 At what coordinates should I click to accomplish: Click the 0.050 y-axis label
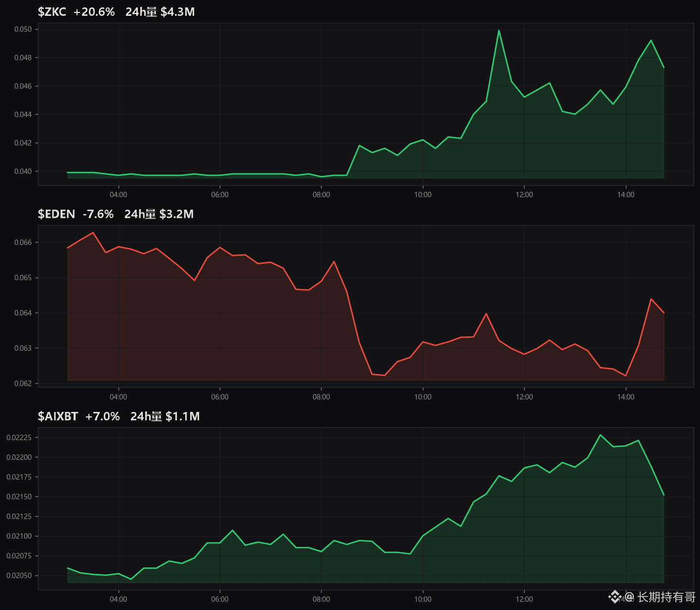click(23, 29)
